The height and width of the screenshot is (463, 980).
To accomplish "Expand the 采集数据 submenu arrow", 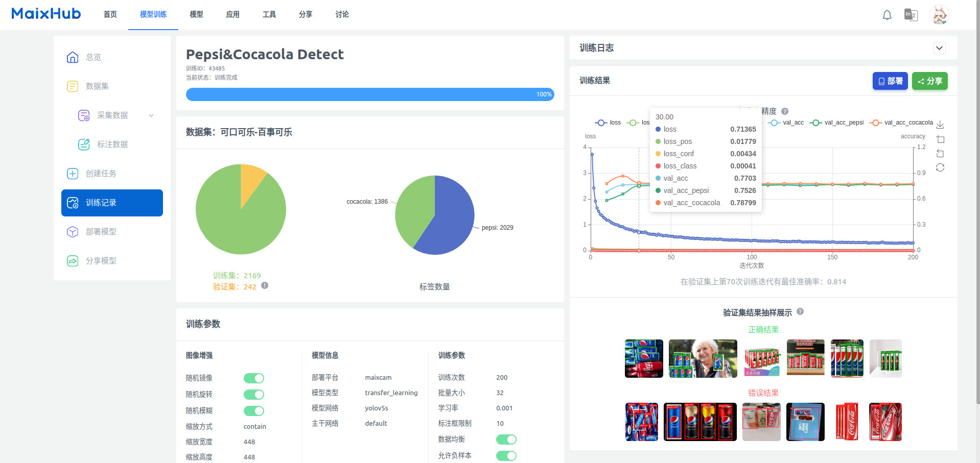I will (x=151, y=115).
